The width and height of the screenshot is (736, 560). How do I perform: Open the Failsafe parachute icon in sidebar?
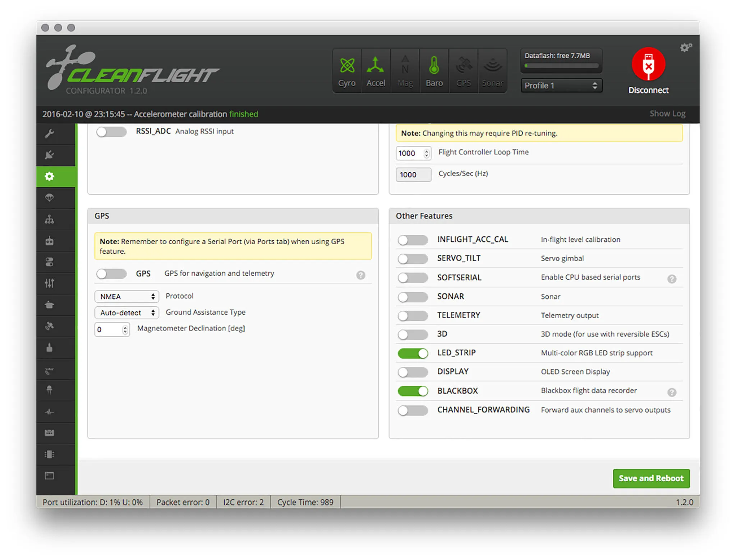pyautogui.click(x=50, y=198)
